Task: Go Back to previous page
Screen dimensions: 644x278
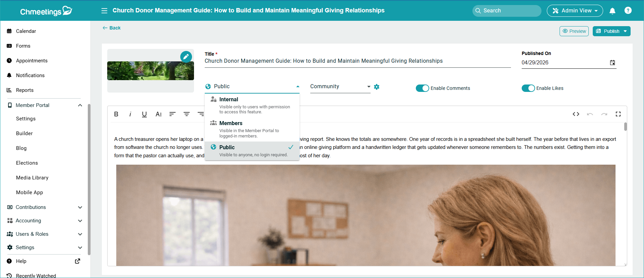Action: [x=112, y=28]
